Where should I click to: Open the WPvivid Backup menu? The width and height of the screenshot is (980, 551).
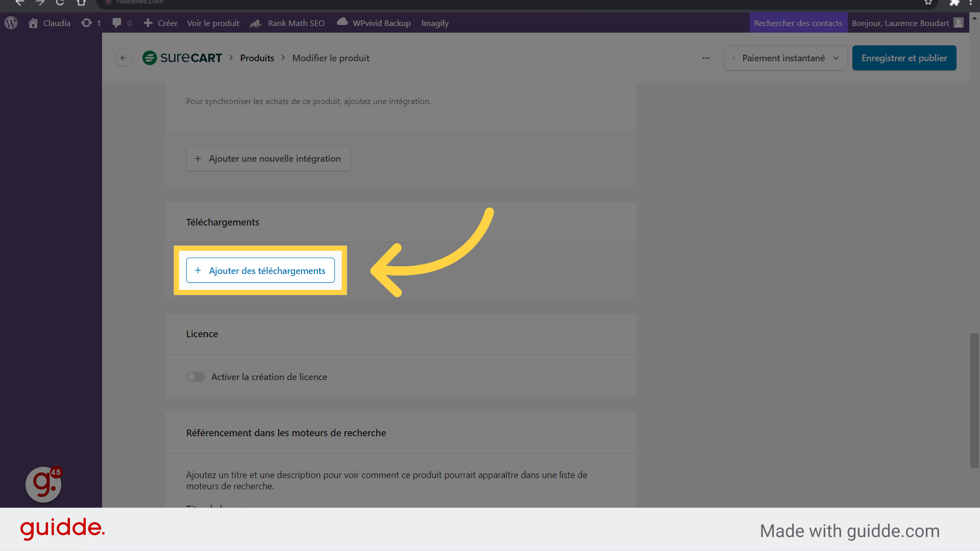[374, 23]
